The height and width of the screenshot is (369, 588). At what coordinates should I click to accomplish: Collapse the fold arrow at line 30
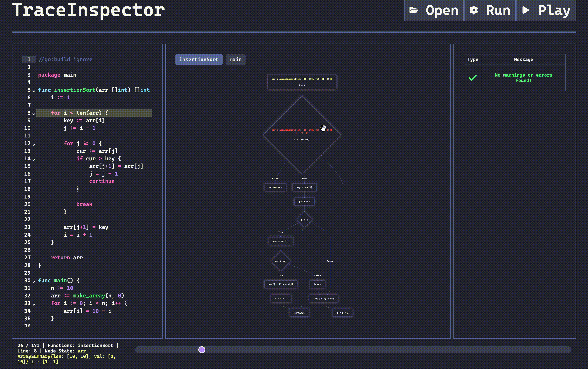tap(34, 282)
